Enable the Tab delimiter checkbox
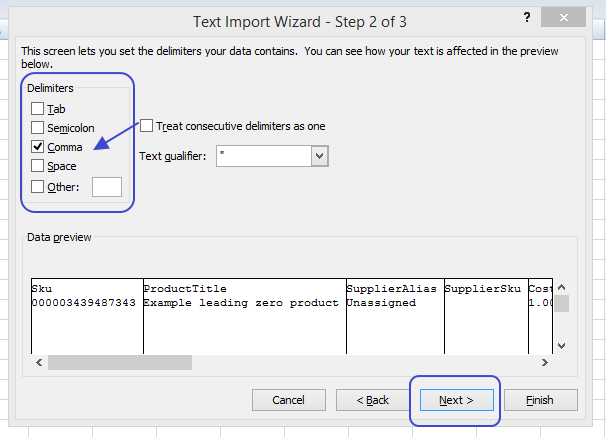The image size is (606, 437). point(37,109)
